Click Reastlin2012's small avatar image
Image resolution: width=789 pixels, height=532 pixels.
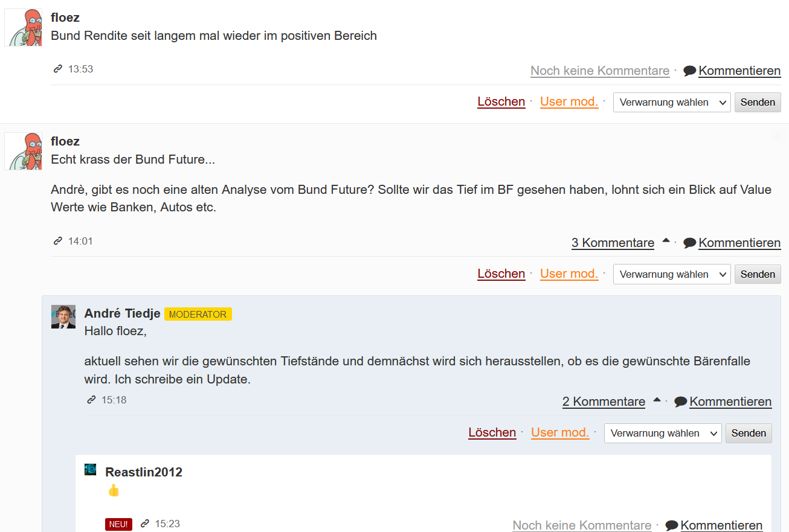coord(90,469)
